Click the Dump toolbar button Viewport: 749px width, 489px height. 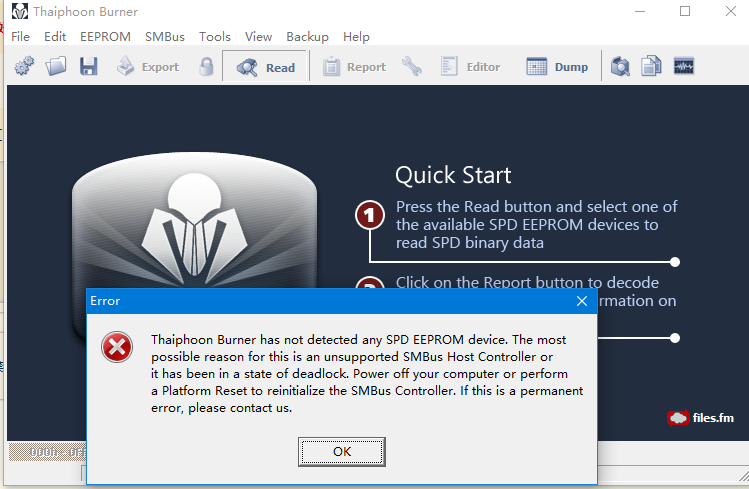click(x=557, y=66)
